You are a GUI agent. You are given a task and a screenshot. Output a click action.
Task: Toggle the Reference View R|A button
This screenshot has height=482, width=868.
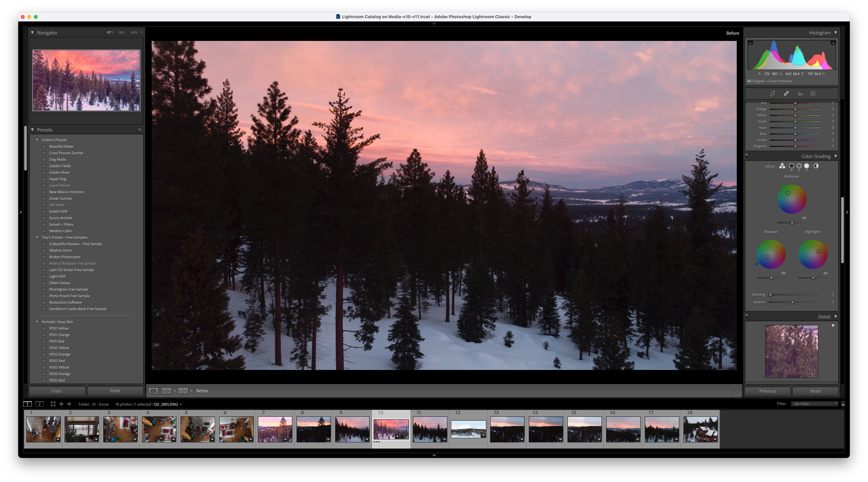[166, 391]
